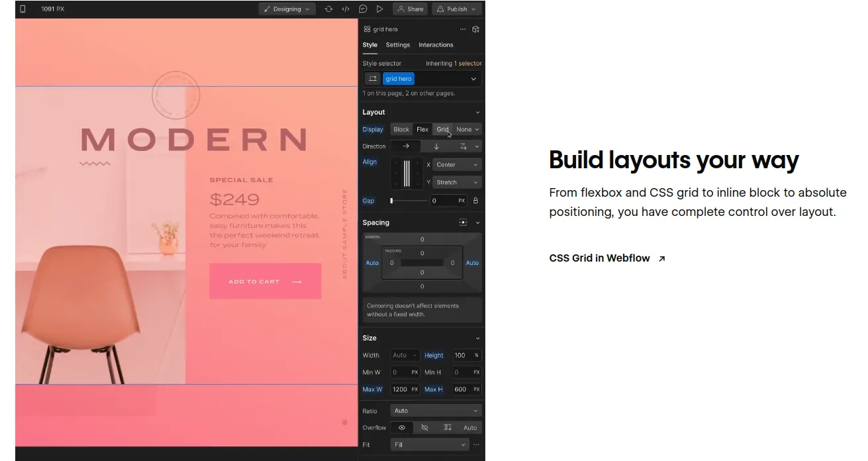Set overflow to visible eye icon
Image resolution: width=868 pixels, height=461 pixels.
pos(402,427)
